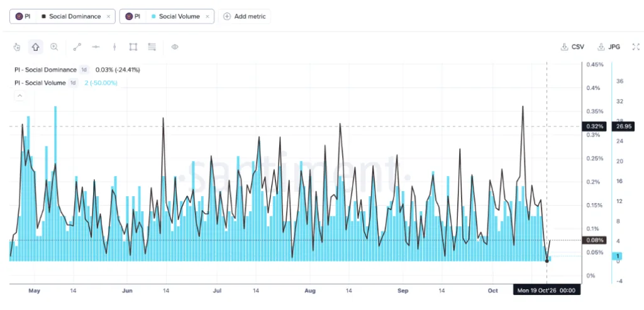
Task: Click the 0.32% axis price label
Action: [594, 126]
